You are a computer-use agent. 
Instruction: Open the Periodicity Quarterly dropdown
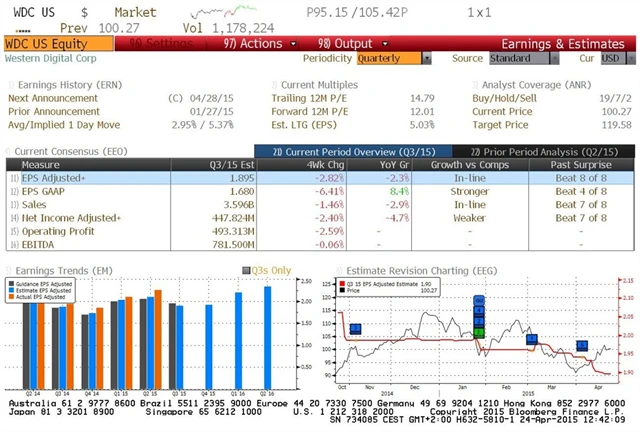click(388, 58)
